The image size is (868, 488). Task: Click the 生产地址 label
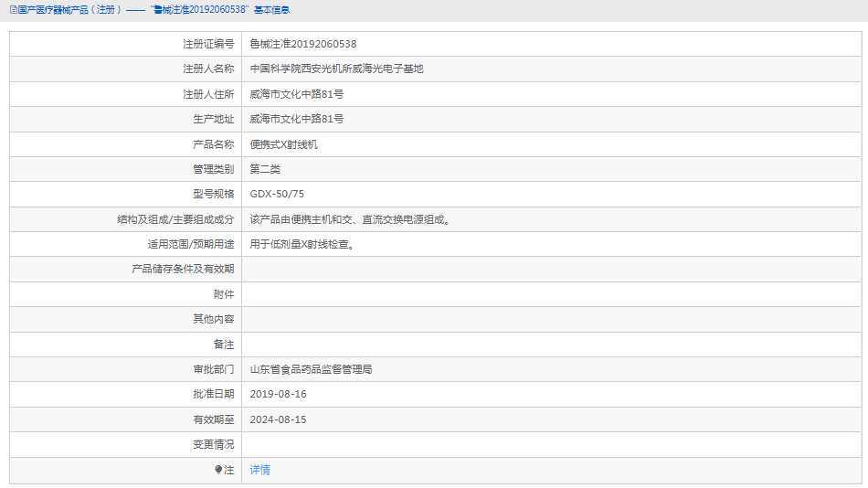[x=214, y=119]
